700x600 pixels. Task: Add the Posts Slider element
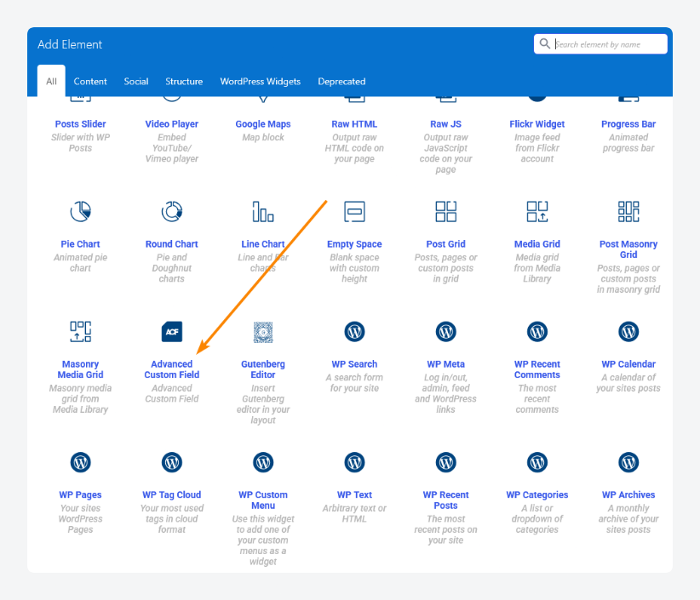[80, 124]
